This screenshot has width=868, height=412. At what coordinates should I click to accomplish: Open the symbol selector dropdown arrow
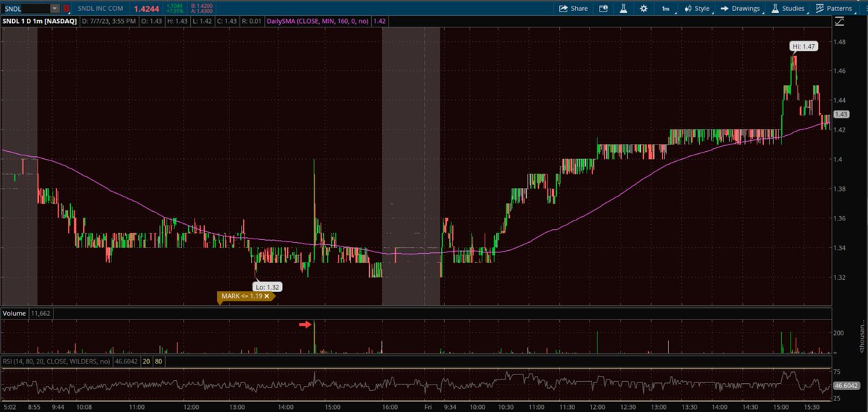55,9
